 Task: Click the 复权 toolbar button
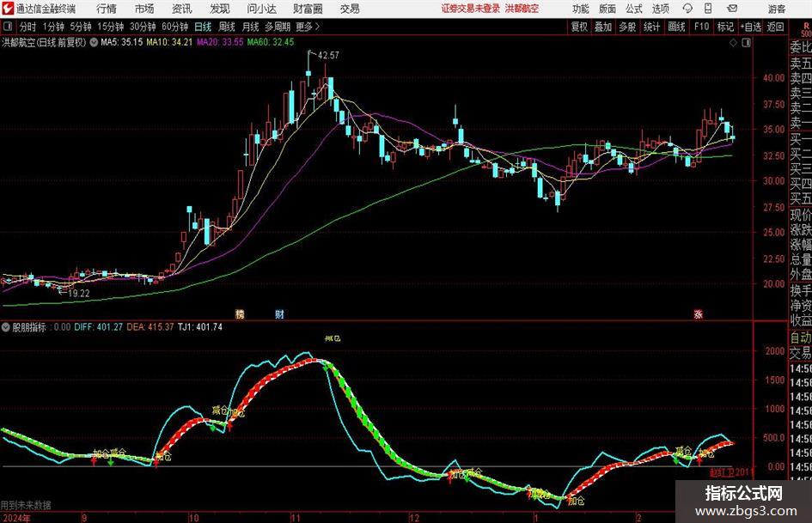pos(579,27)
